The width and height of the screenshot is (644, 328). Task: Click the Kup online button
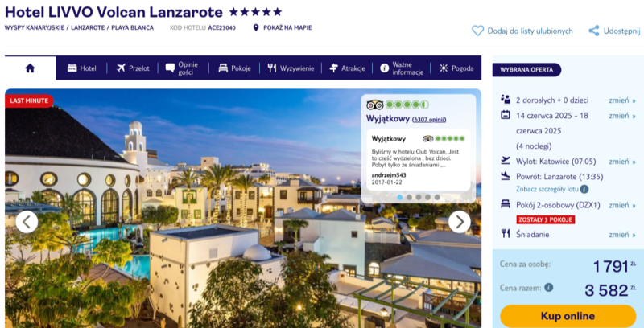pyautogui.click(x=568, y=316)
